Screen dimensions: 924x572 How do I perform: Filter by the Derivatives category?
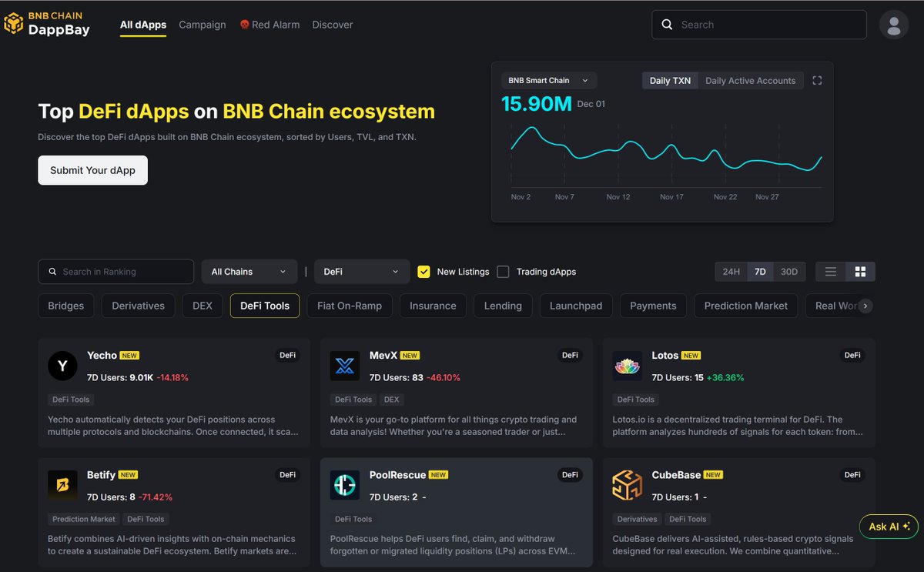coord(138,306)
